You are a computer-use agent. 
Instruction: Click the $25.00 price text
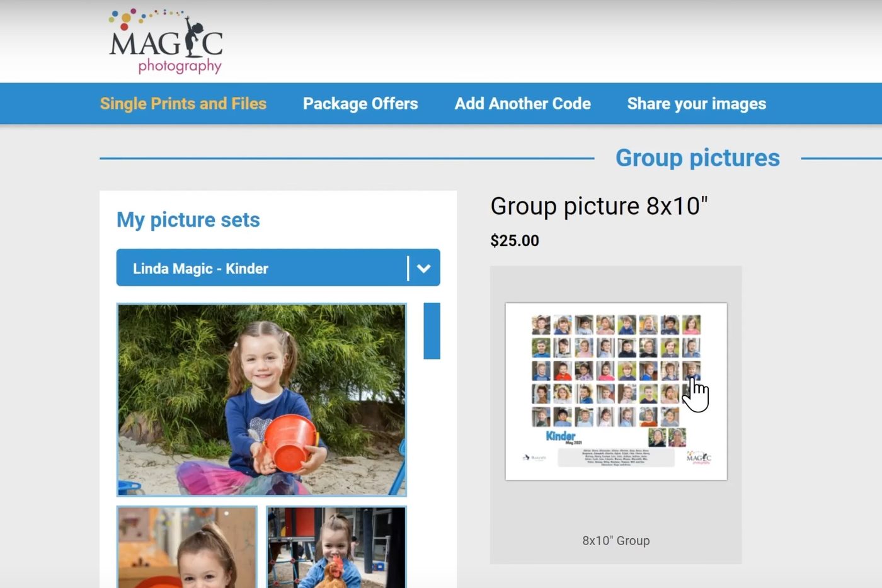[x=515, y=240]
